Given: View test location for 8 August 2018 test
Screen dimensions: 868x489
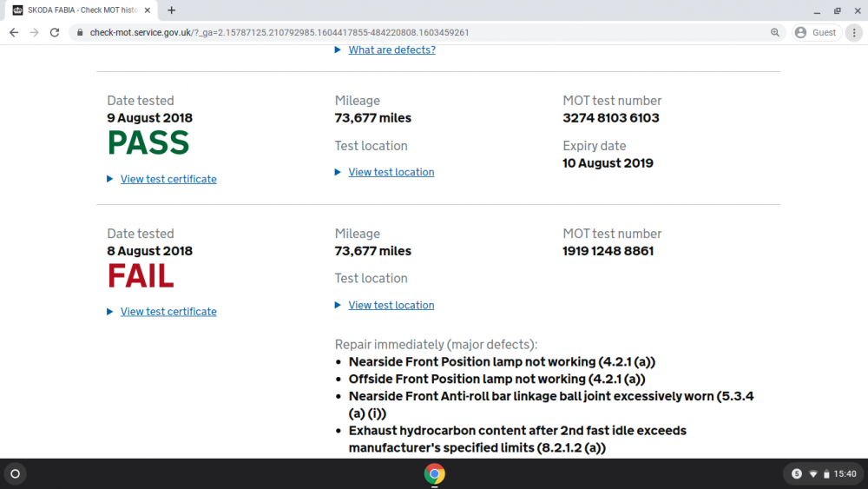Looking at the screenshot, I should 391,305.
